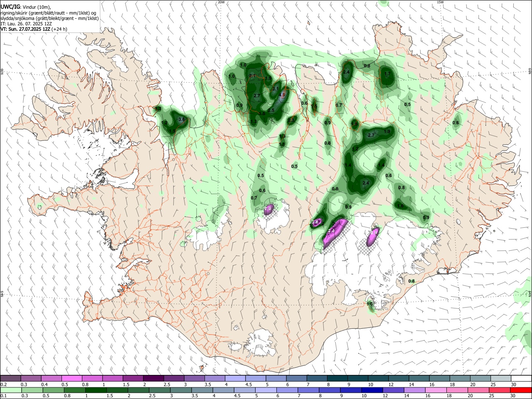Select the 15W longitude label at top
The image size is (532, 399).
(440, 2)
